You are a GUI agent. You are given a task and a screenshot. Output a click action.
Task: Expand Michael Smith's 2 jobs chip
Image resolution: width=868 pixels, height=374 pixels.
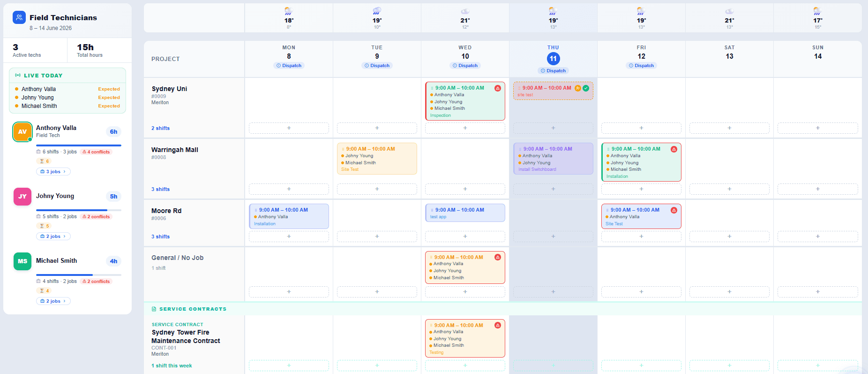(x=53, y=301)
